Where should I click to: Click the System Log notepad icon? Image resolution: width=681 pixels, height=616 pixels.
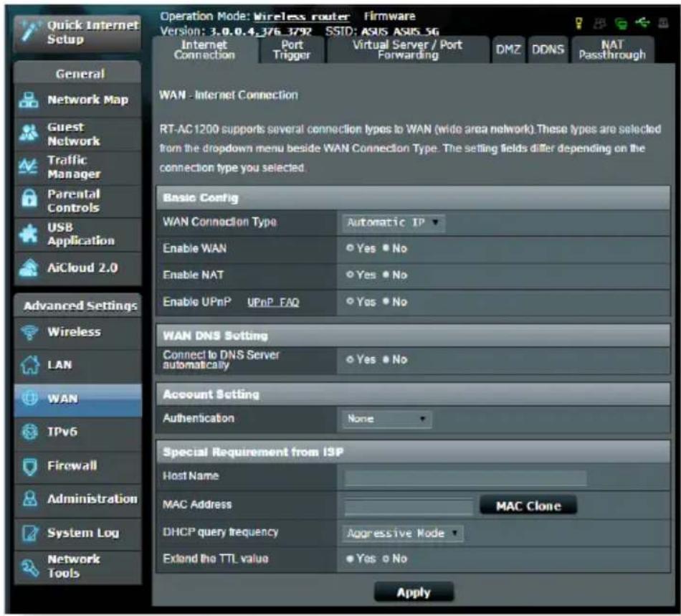pyautogui.click(x=29, y=533)
